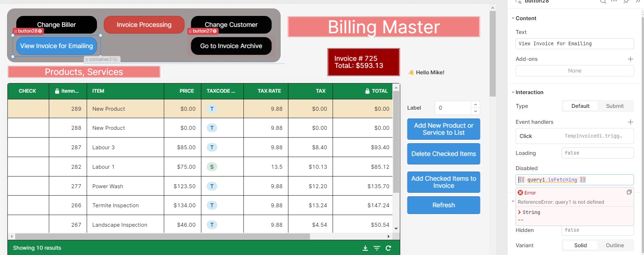This screenshot has width=644, height=255.
Task: Increment the Label number stepper up arrow
Action: pos(476,104)
